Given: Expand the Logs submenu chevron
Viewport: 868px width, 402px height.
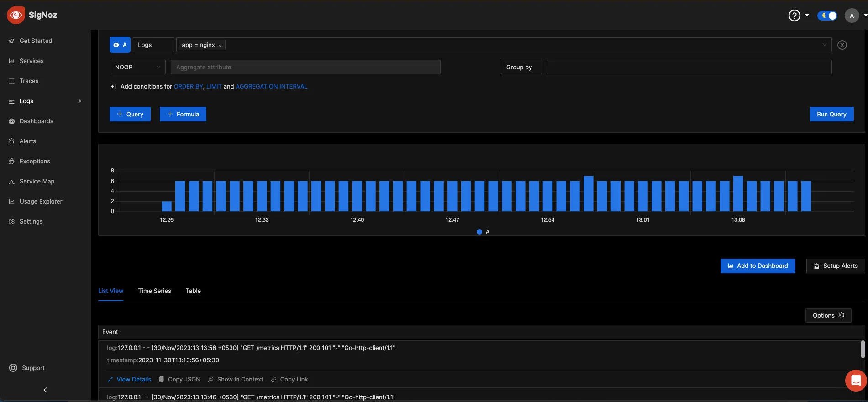Looking at the screenshot, I should point(80,101).
